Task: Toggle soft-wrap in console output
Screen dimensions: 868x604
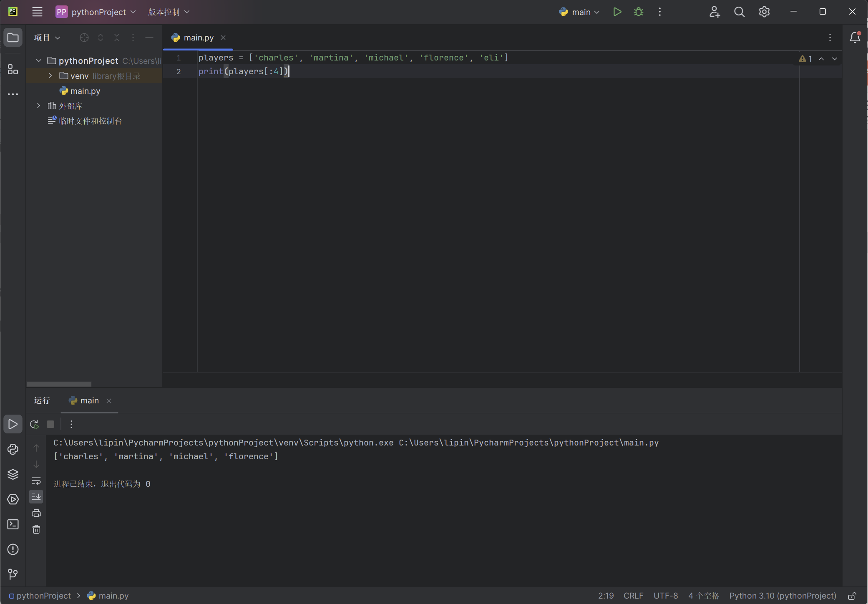Action: [36, 481]
